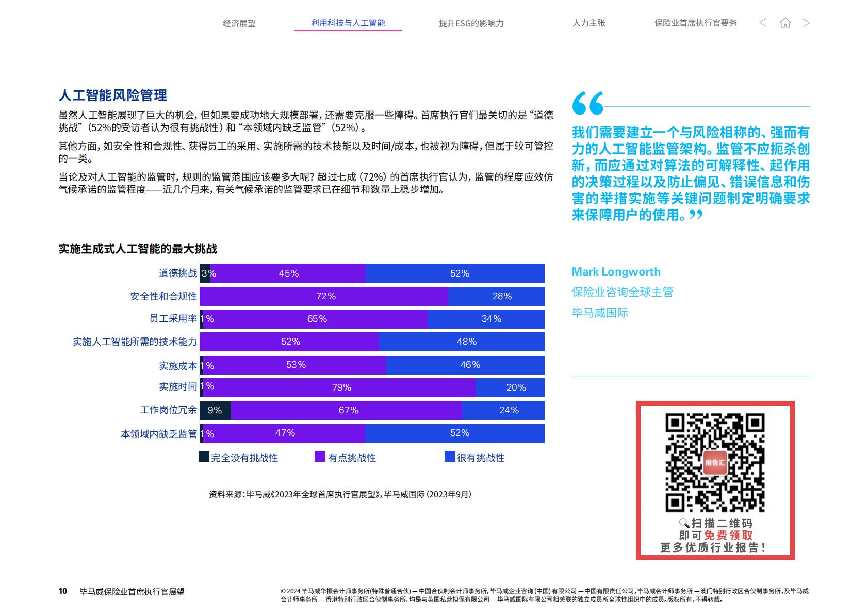
Task: Click the 实施人工智能所需的技术能力 label
Action: (135, 342)
